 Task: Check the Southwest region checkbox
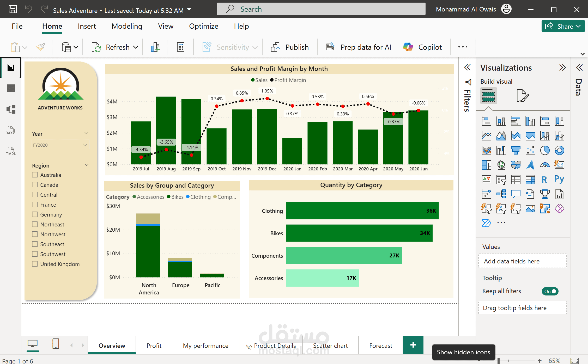[x=35, y=254]
